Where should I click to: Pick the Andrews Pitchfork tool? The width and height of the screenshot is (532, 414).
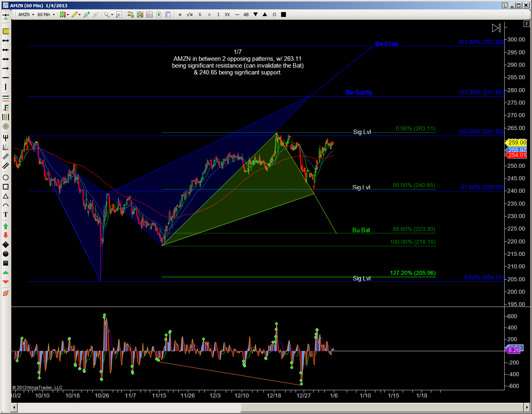[x=6, y=138]
